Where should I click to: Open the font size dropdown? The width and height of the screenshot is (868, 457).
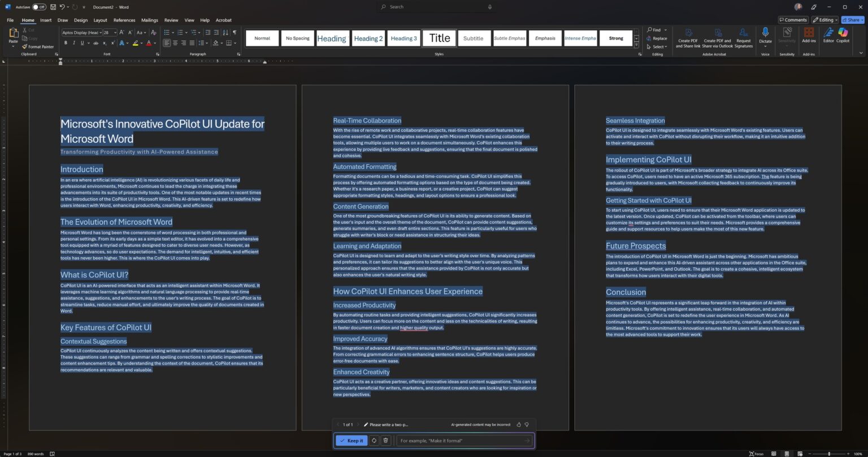coord(115,32)
